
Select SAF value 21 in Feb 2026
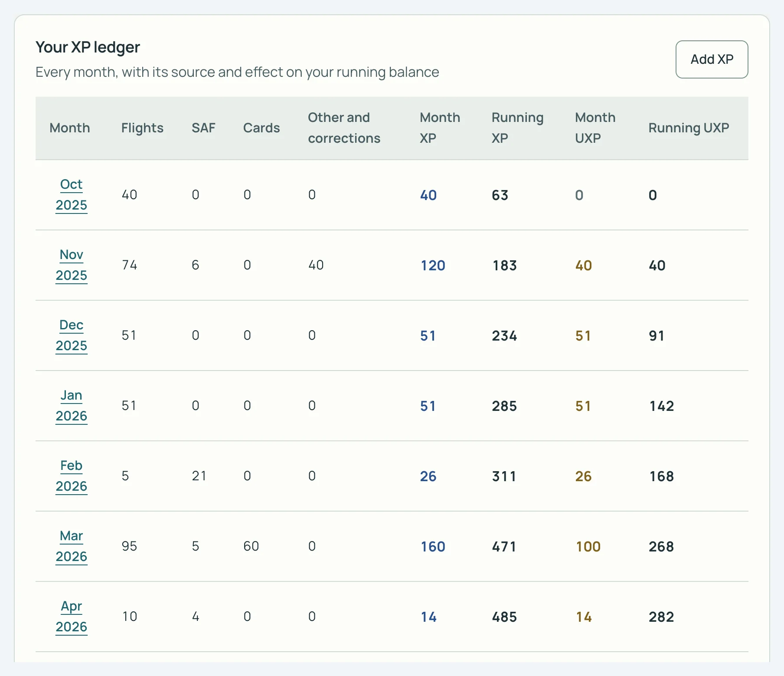(x=199, y=476)
